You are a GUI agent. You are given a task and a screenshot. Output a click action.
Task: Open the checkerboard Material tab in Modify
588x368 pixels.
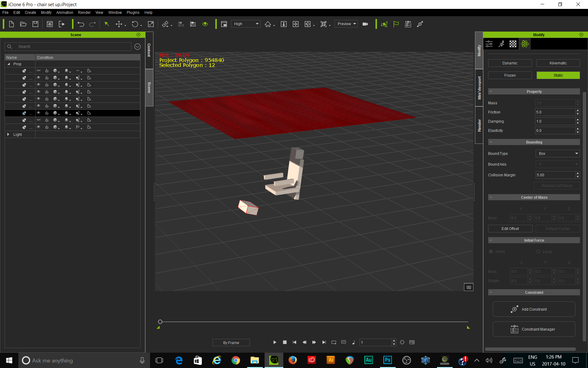513,44
